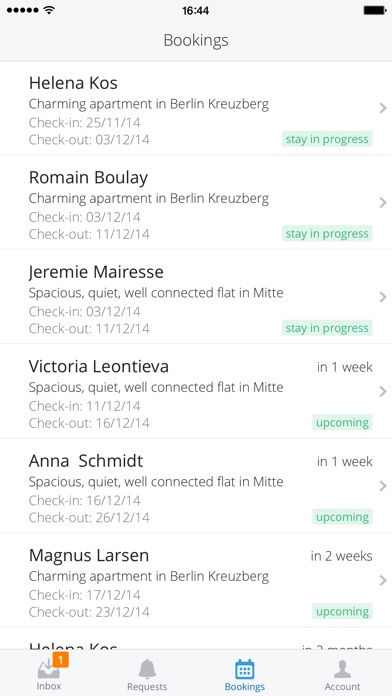
Task: Switch to the Requests tab label
Action: (x=147, y=687)
